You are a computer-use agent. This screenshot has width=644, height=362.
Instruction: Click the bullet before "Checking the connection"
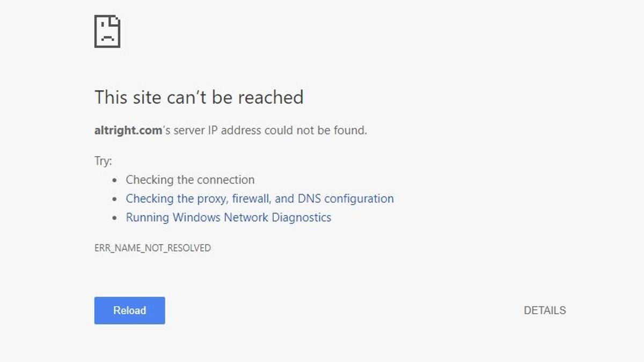(x=114, y=181)
